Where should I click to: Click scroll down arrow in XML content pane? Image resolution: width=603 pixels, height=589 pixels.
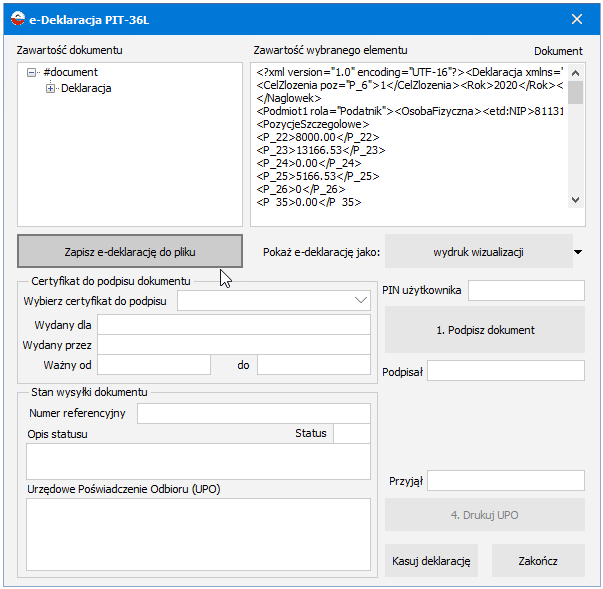click(575, 200)
